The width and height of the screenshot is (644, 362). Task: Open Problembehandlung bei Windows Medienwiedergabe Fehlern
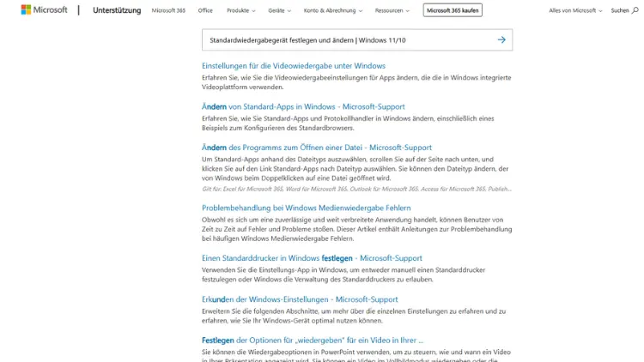[306, 208]
